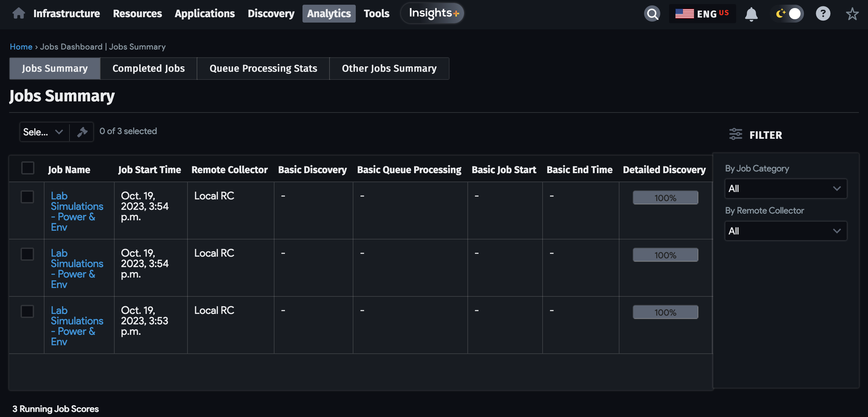
Task: Click the FILTER label button
Action: coord(765,135)
